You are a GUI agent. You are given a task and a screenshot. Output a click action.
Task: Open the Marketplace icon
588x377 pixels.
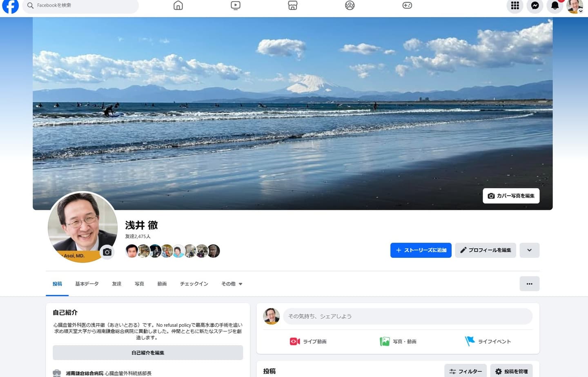point(293,6)
